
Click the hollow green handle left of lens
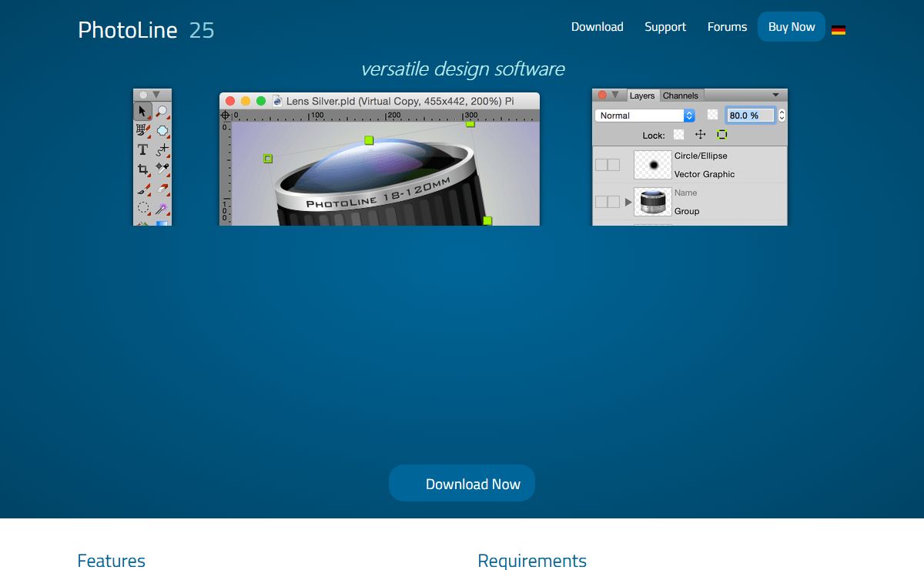click(268, 159)
